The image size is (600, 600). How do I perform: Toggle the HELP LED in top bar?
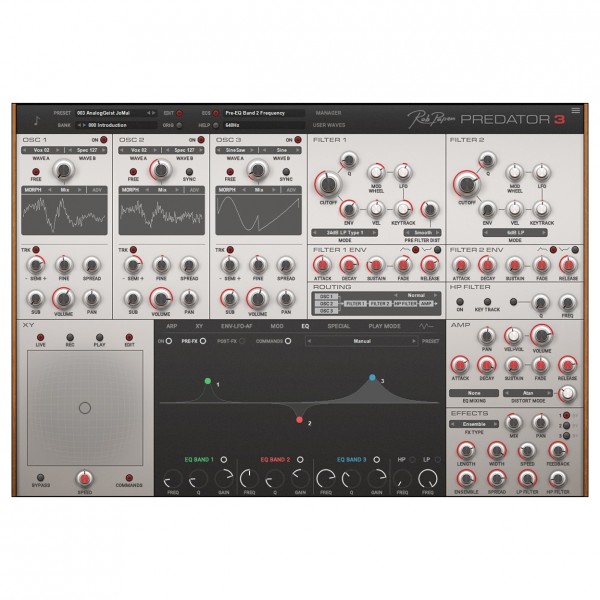coord(216,125)
